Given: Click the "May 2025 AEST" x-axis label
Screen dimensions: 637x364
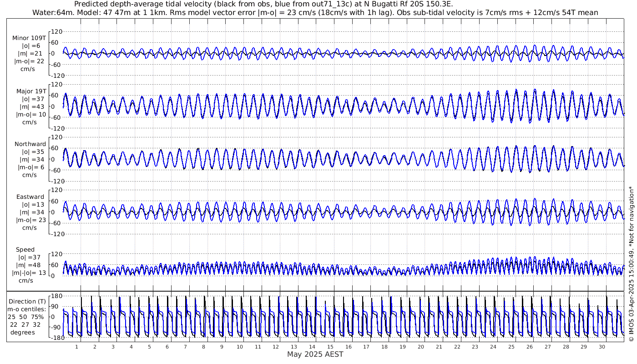Looking at the screenshot, I should (x=315, y=354).
